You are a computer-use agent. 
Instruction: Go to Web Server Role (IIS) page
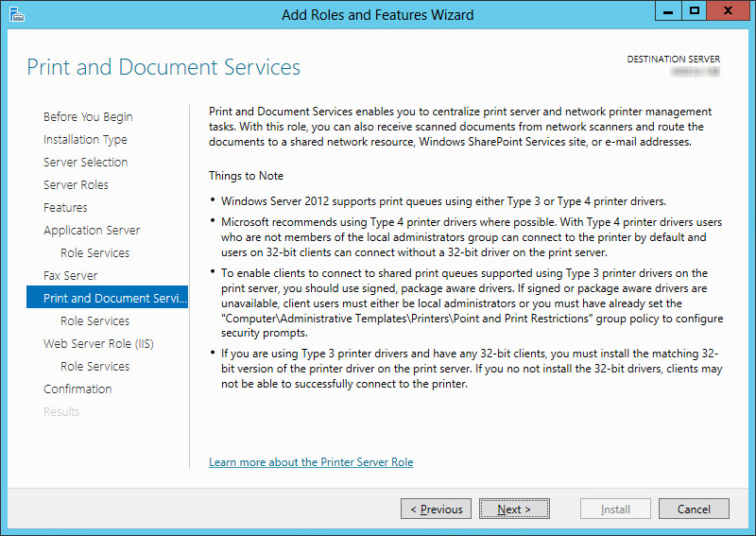pos(99,344)
